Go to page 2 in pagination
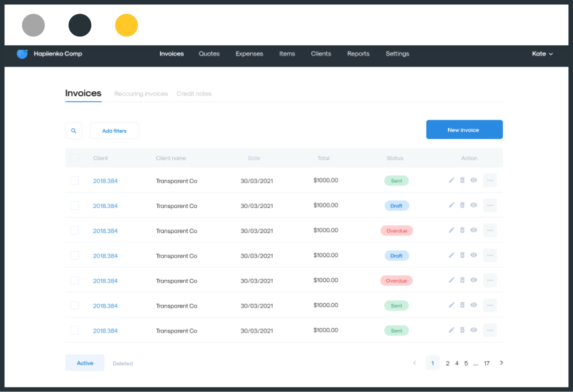Viewport: 573px width, 392px height. [447, 363]
